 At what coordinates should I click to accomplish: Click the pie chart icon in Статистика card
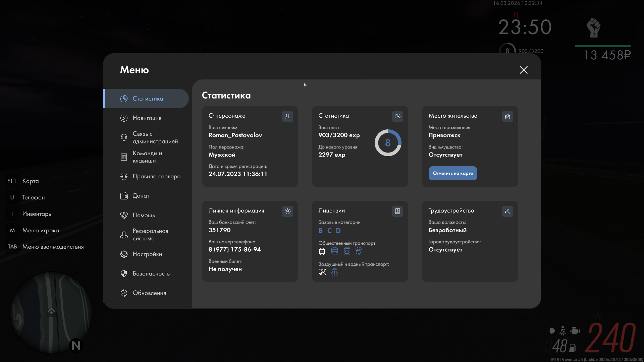[x=397, y=116]
